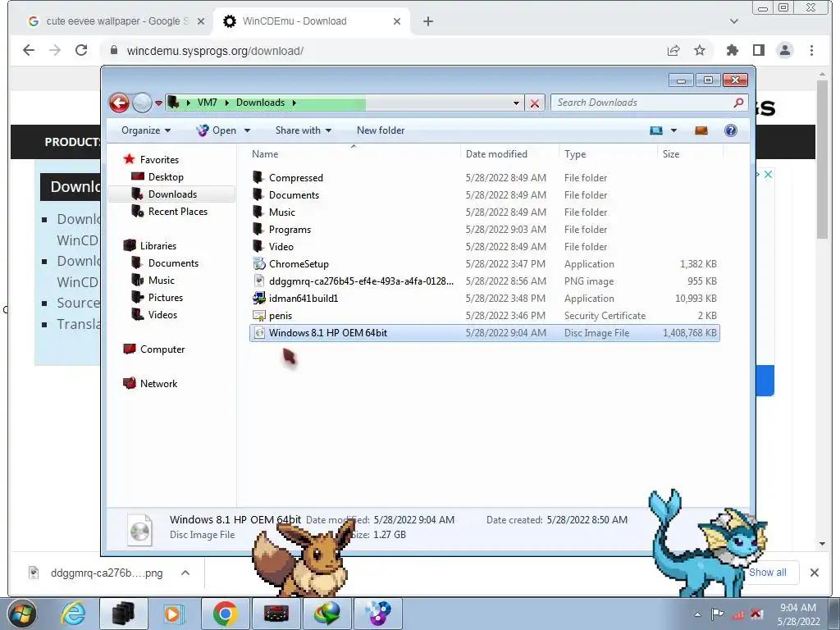The image size is (840, 630).
Task: Click the Open toolbar button
Action: pyautogui.click(x=217, y=130)
